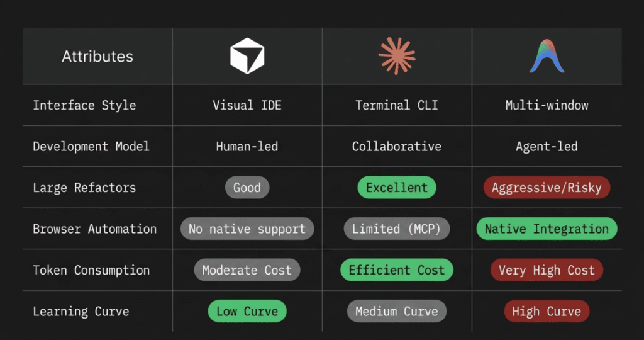This screenshot has width=644, height=340.
Task: Click the green Excellent badge
Action: coord(397,188)
